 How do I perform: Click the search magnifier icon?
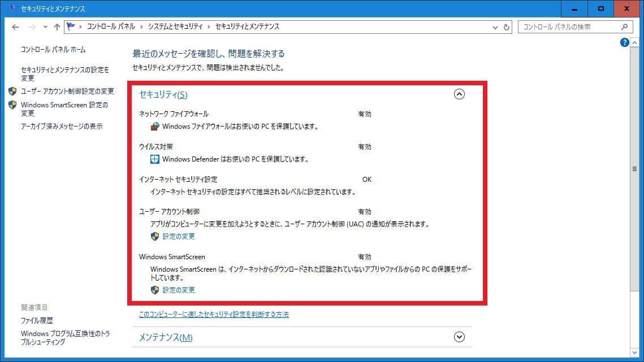tap(624, 27)
